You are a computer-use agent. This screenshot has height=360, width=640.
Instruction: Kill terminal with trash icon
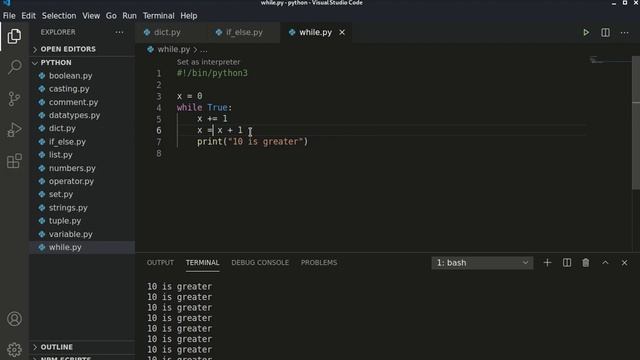click(586, 263)
